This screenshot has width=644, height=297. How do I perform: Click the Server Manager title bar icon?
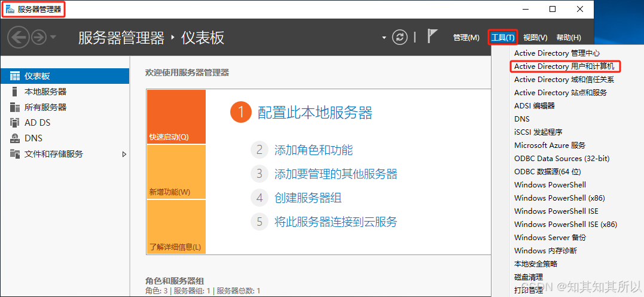10,10
